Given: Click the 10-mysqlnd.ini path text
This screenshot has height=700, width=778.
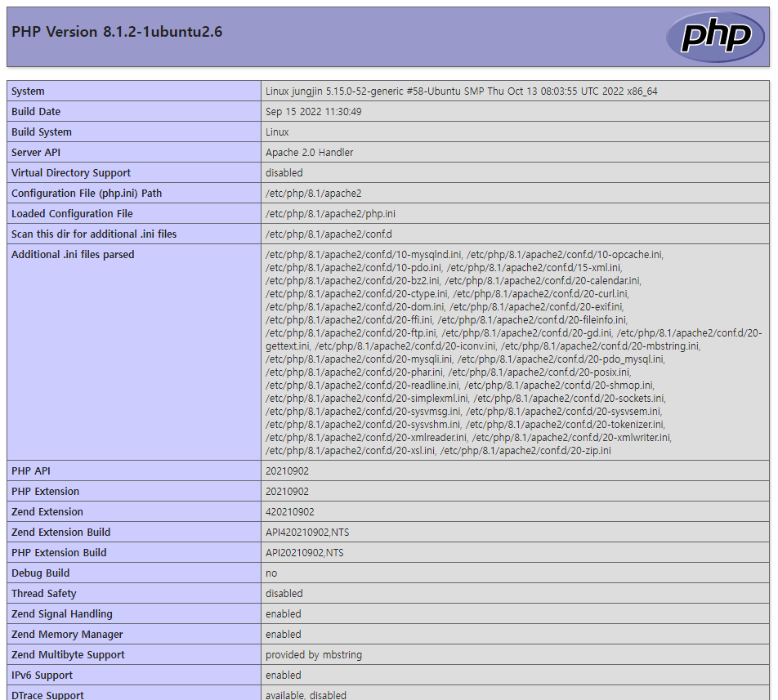Looking at the screenshot, I should click(x=364, y=254).
